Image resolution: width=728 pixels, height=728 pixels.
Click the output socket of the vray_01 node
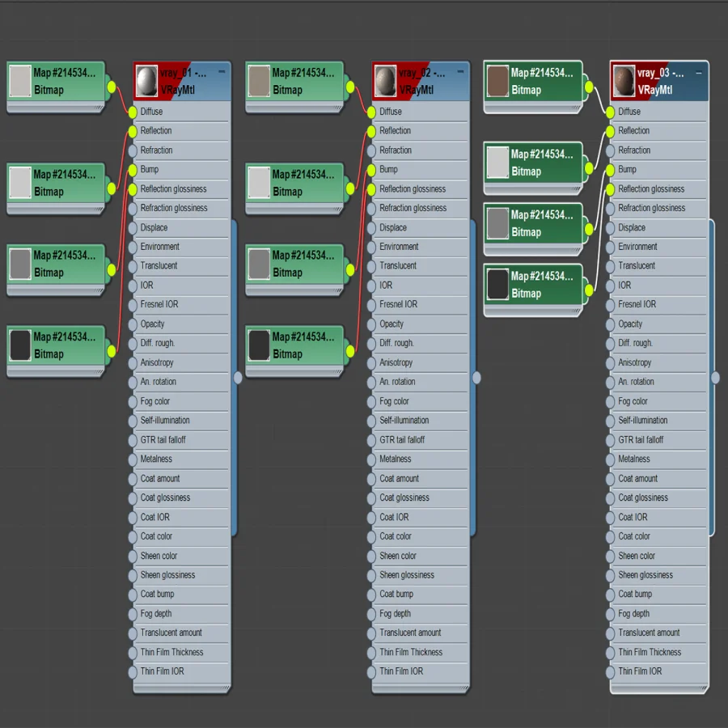[x=238, y=378]
